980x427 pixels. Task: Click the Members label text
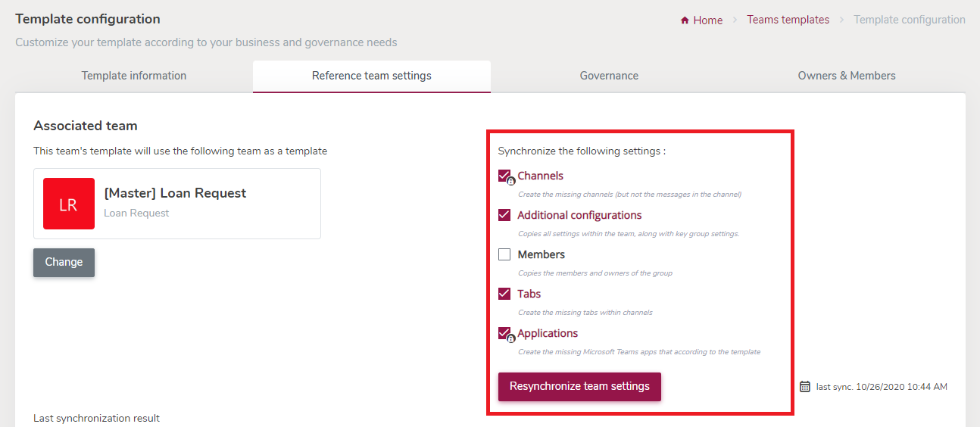pos(541,254)
